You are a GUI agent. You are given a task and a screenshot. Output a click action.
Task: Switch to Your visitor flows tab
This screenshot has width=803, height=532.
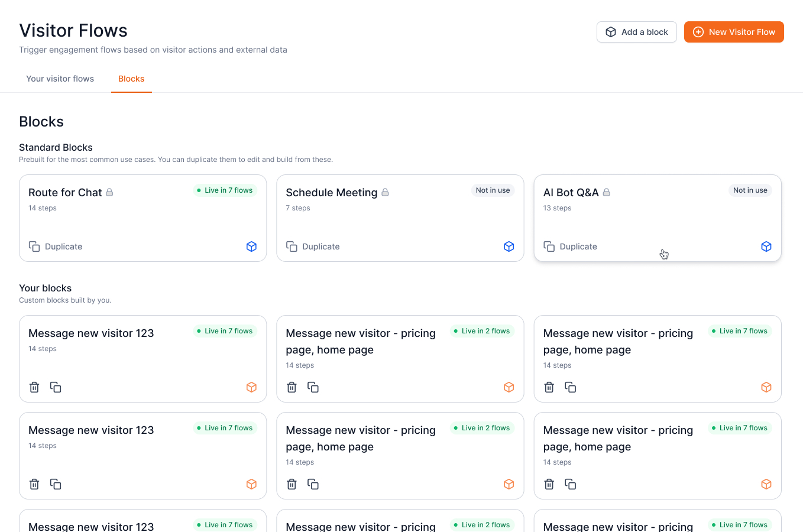[x=60, y=79]
